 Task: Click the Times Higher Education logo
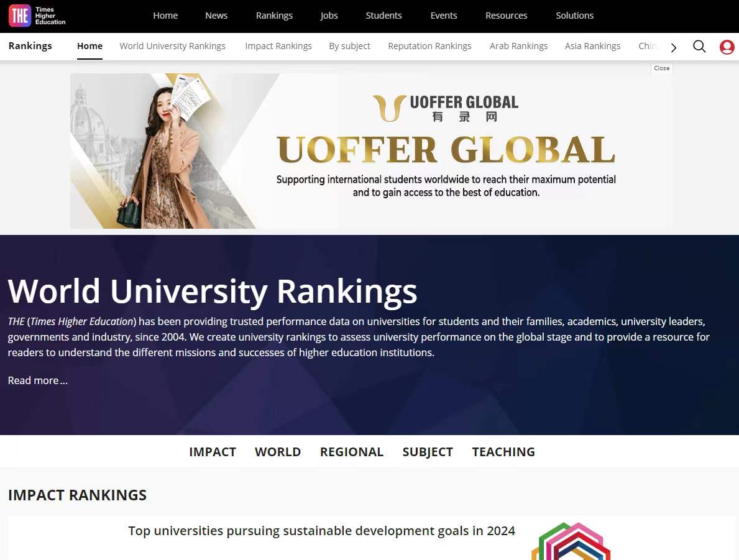(x=37, y=16)
